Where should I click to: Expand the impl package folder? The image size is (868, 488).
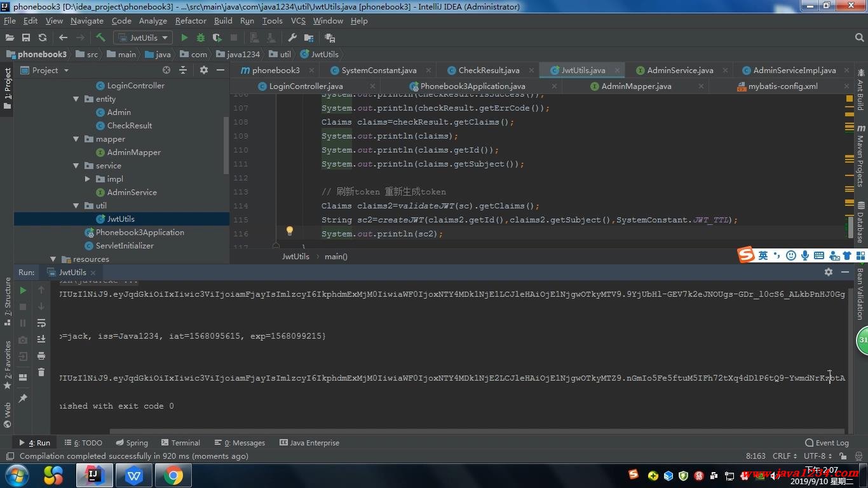click(88, 179)
